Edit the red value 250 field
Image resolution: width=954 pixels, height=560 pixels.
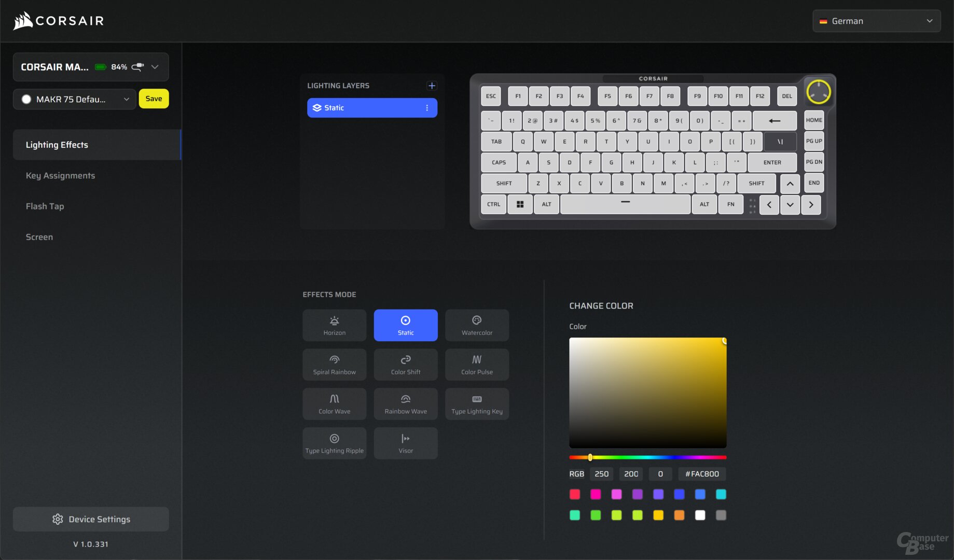(x=601, y=474)
